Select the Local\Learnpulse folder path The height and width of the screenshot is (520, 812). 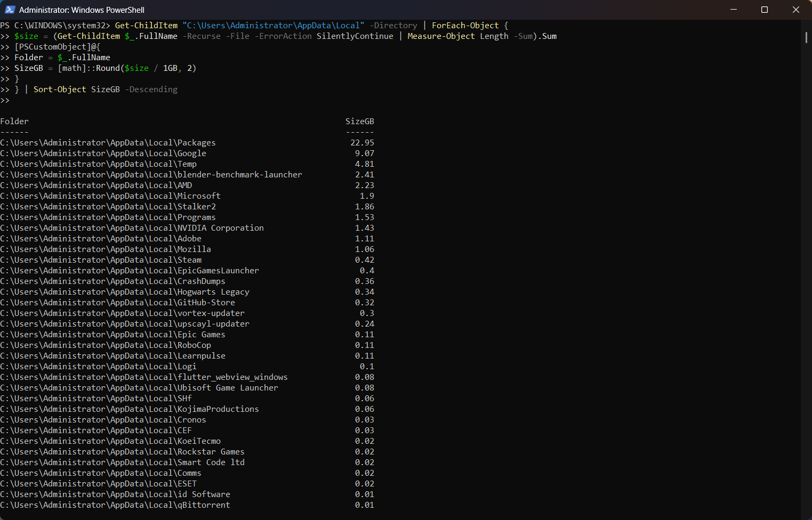(112, 356)
